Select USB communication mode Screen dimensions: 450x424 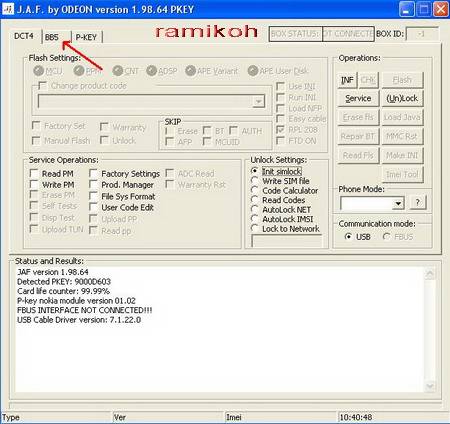[348, 237]
